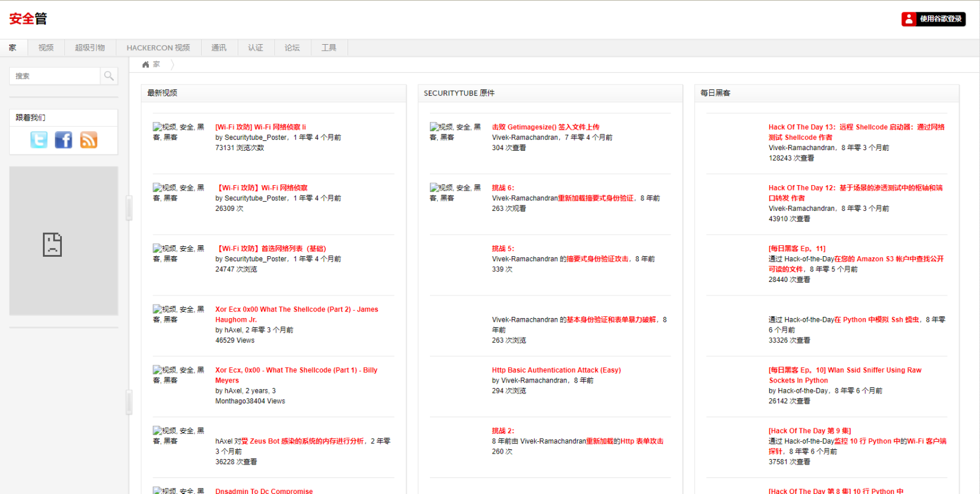Open Python 中模拟 Ssh 蠕虫 link

coord(876,319)
